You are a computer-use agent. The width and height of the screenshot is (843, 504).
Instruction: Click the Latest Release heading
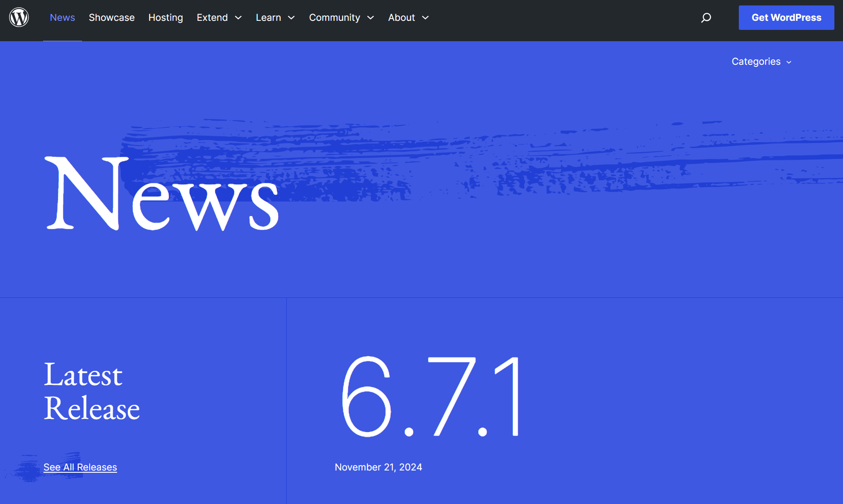tap(92, 392)
